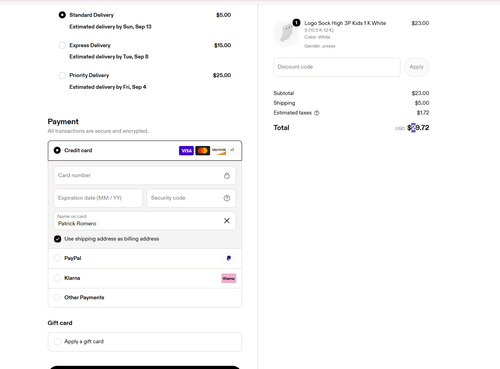500x369 pixels.
Task: Choose PayPal payment radio button
Action: click(57, 258)
